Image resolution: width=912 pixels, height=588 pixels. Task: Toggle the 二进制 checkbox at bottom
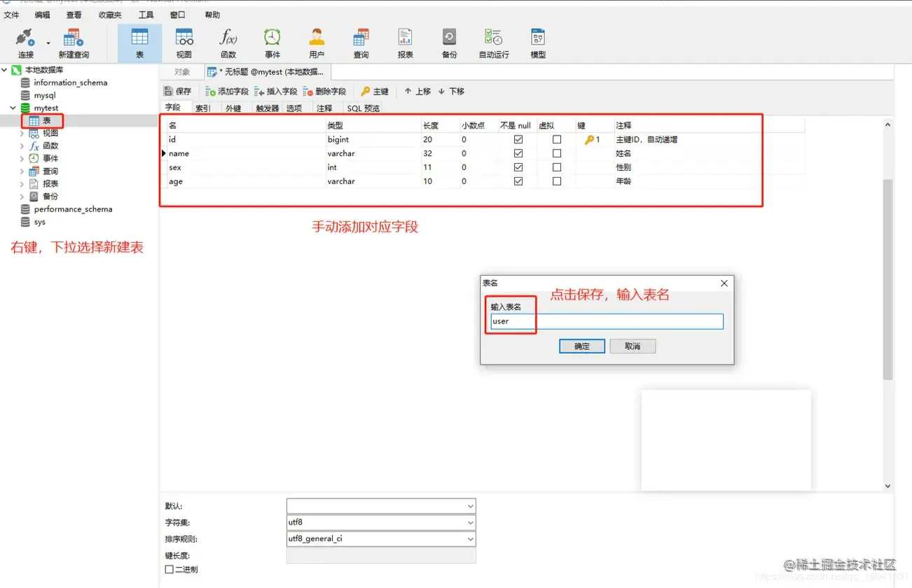pos(169,569)
